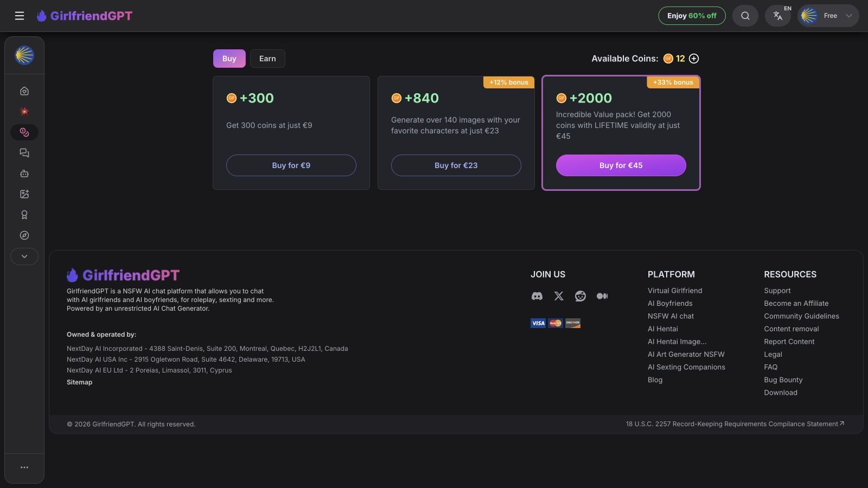Open the robot character icon in sidebar
Screen dimensions: 868x488
coord(24,174)
